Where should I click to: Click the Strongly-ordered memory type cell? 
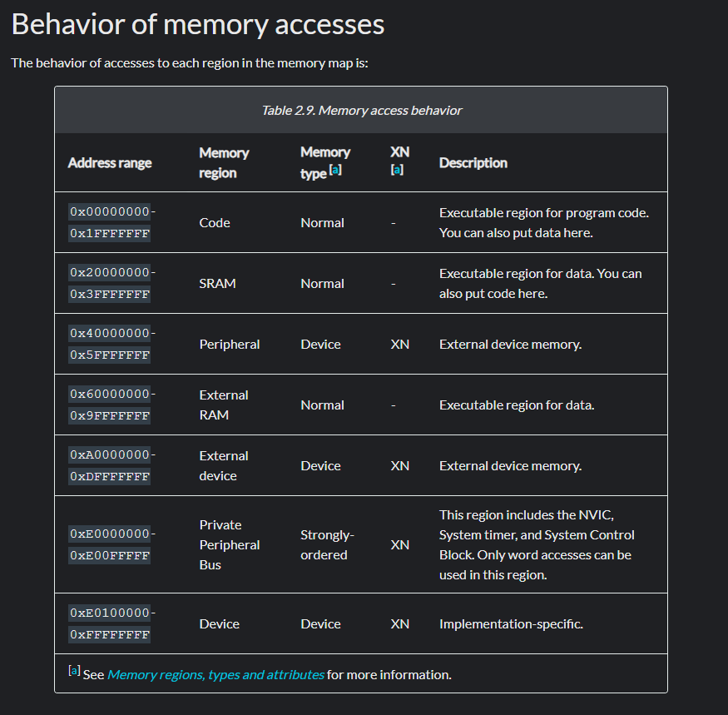[x=327, y=544]
